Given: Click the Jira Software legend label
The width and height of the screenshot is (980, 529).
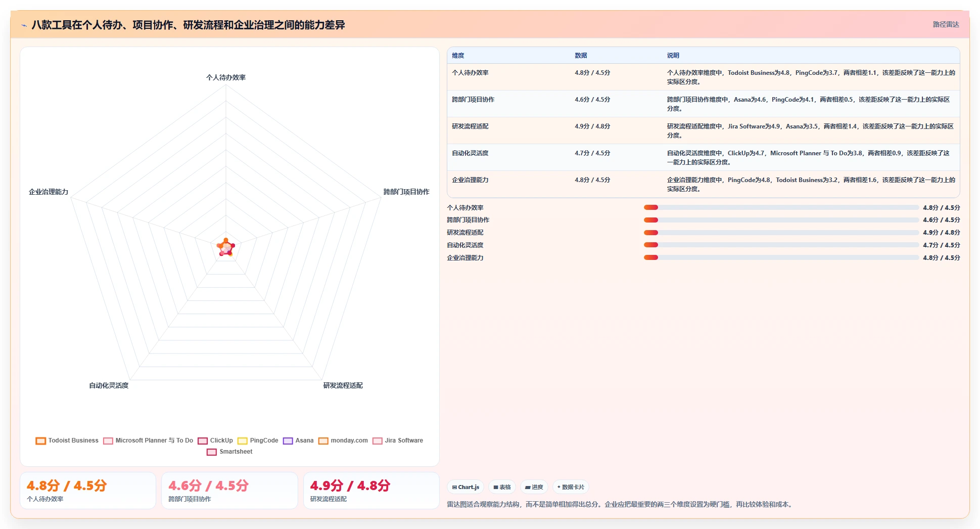Looking at the screenshot, I should coord(404,440).
